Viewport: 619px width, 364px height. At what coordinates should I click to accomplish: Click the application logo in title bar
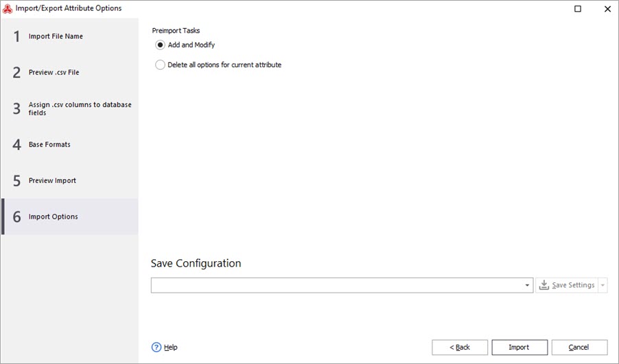click(x=8, y=8)
